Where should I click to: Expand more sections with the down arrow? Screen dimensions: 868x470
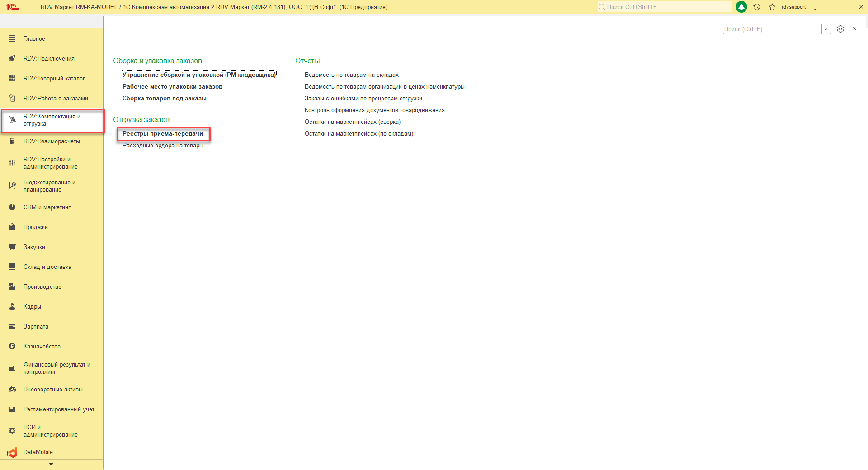coord(51,465)
